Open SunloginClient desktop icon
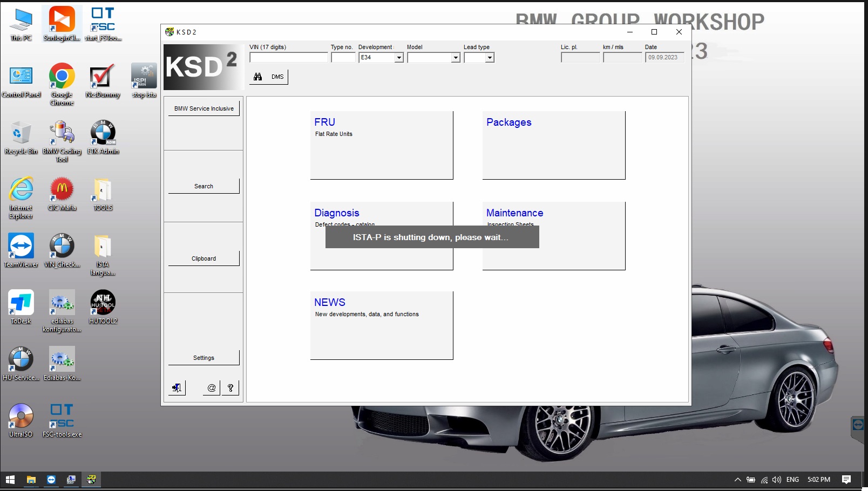This screenshot has width=868, height=491. 62,25
